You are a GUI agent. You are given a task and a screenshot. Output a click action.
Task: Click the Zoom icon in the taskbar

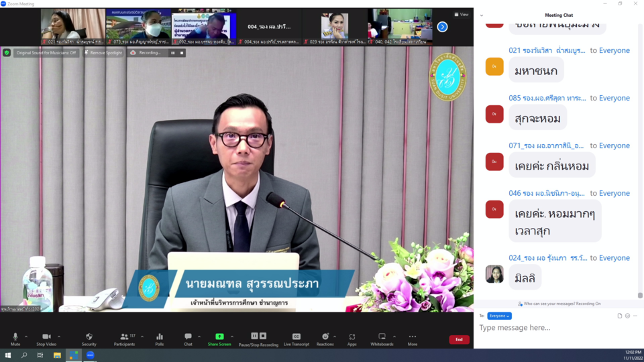click(x=91, y=355)
